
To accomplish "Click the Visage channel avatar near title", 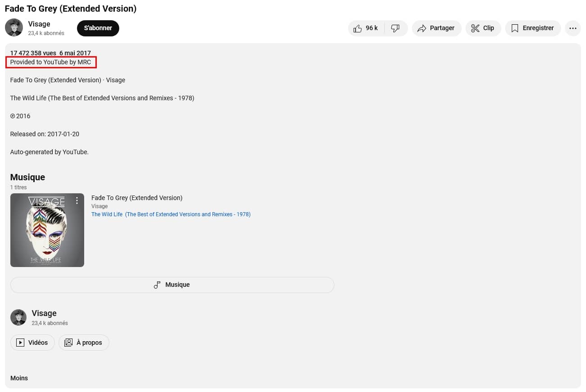I will [x=14, y=27].
